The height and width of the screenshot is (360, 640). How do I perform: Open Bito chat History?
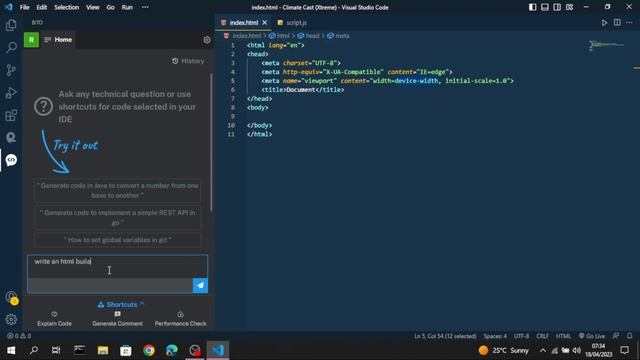click(188, 61)
